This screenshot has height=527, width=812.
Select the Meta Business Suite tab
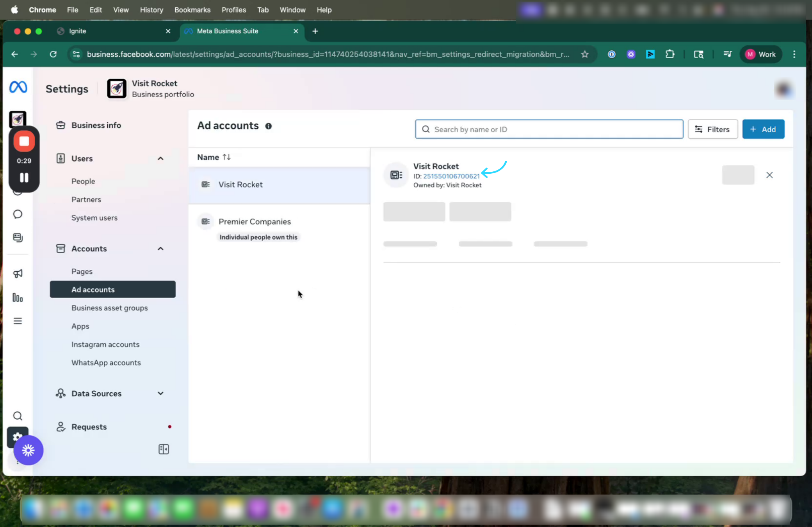(x=242, y=31)
